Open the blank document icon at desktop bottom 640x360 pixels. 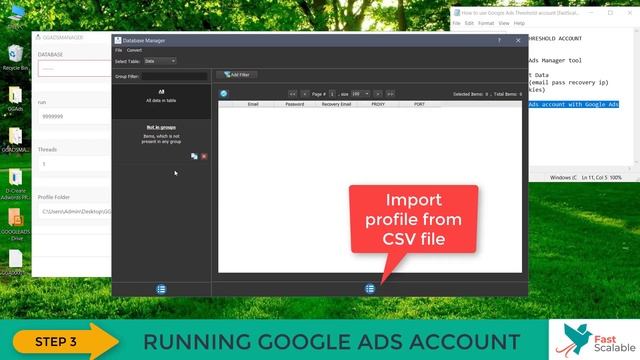[15, 262]
